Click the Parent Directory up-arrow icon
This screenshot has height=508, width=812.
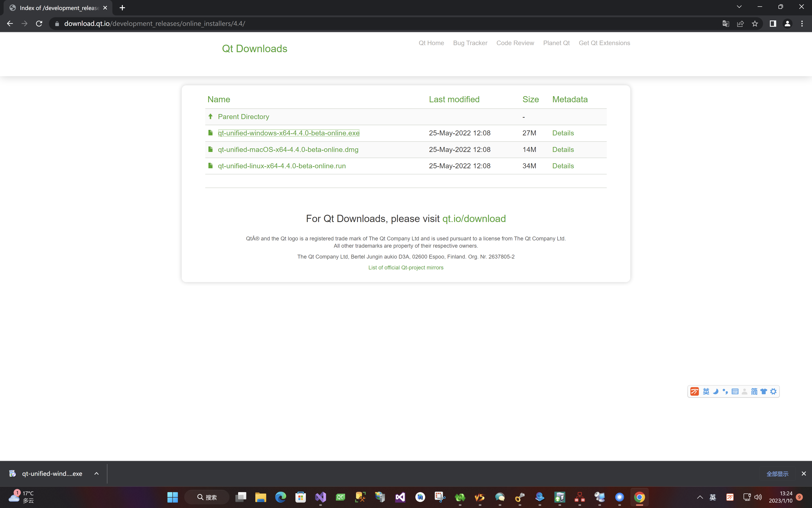[210, 116]
